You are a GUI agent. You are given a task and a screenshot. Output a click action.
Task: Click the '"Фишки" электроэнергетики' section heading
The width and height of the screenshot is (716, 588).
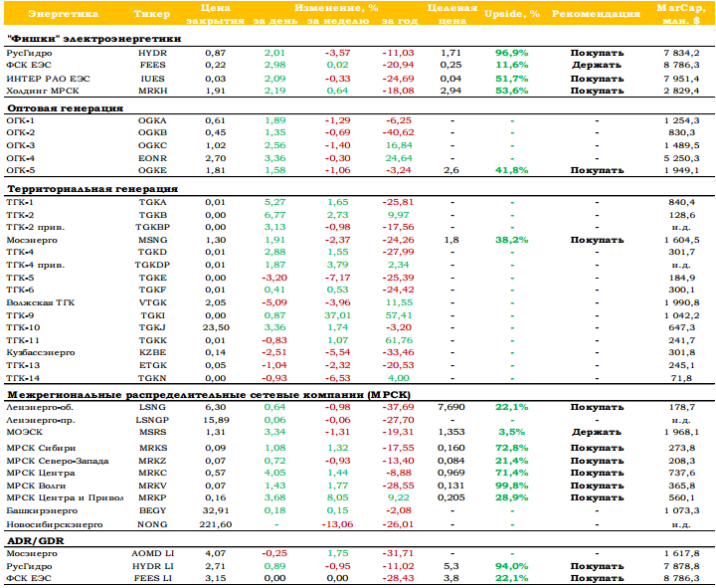tap(94, 39)
